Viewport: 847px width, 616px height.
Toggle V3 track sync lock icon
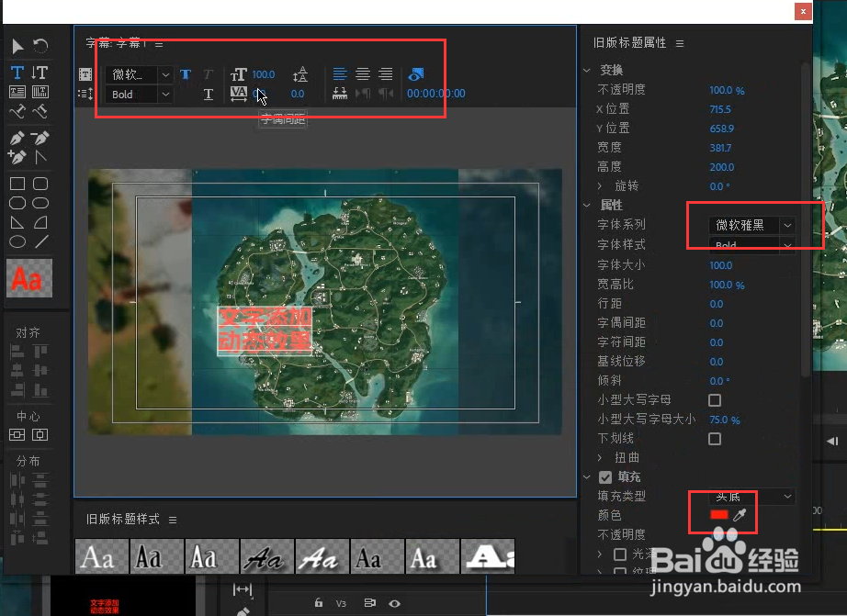(x=370, y=603)
